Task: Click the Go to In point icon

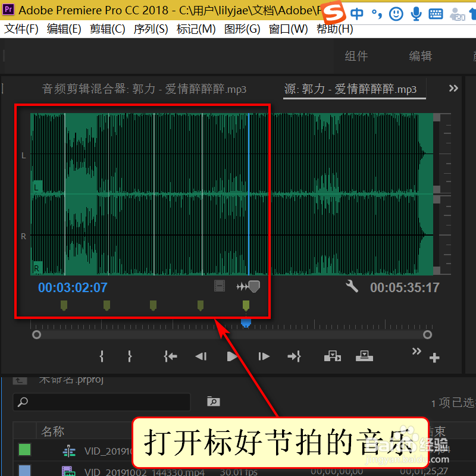Action: (170, 356)
